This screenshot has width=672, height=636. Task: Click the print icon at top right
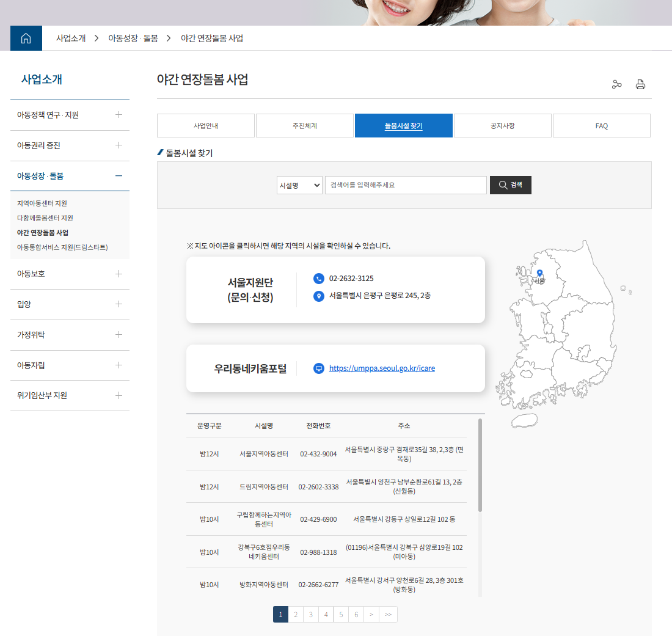click(x=640, y=84)
